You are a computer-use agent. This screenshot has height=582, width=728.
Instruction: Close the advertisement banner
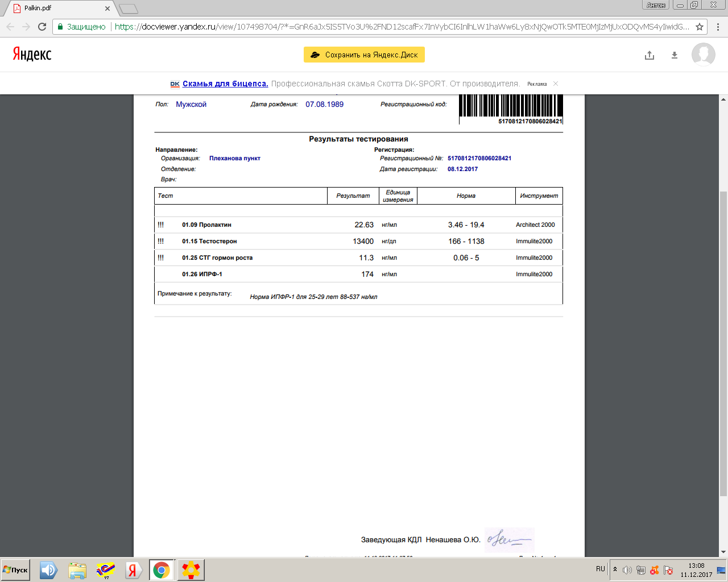pos(556,84)
